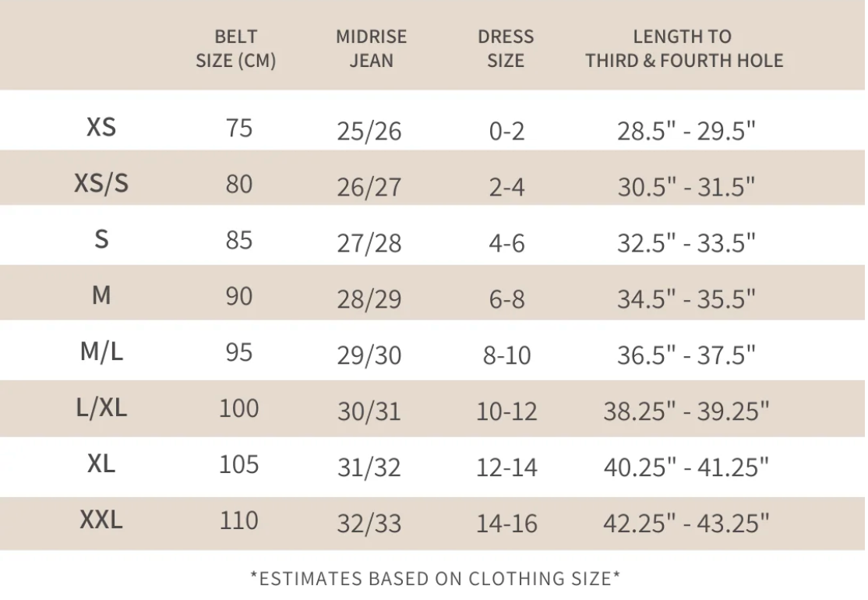Select belt size 90 in M row
868x600 pixels.
[x=239, y=296]
